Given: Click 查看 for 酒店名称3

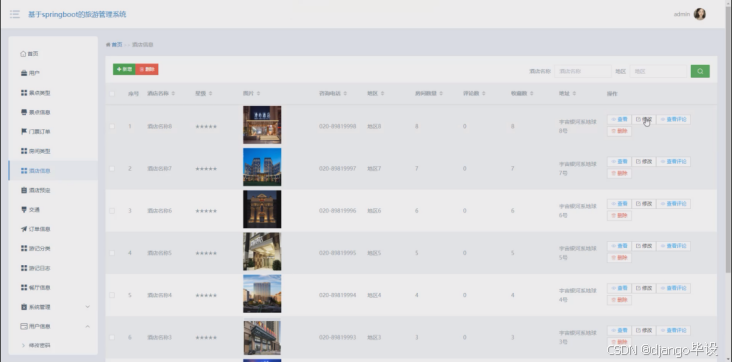Looking at the screenshot, I should 619,330.
